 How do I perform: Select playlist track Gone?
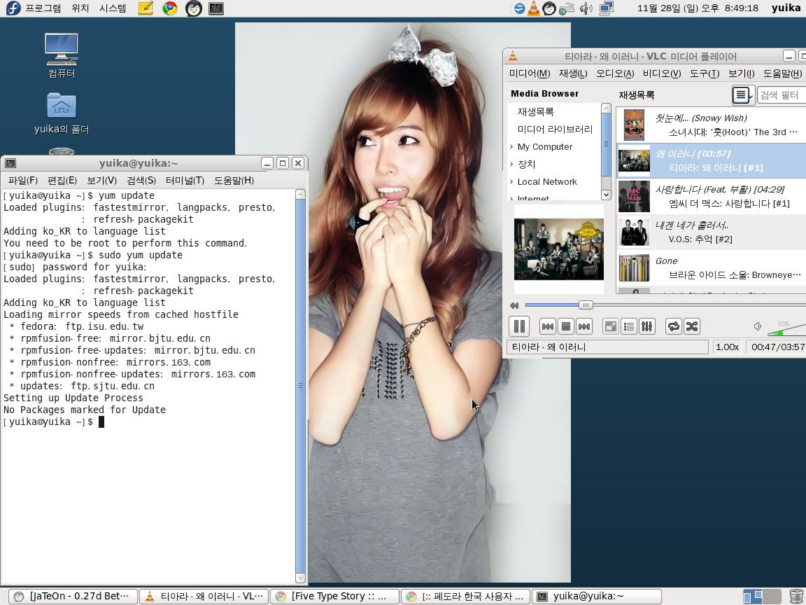pyautogui.click(x=711, y=268)
